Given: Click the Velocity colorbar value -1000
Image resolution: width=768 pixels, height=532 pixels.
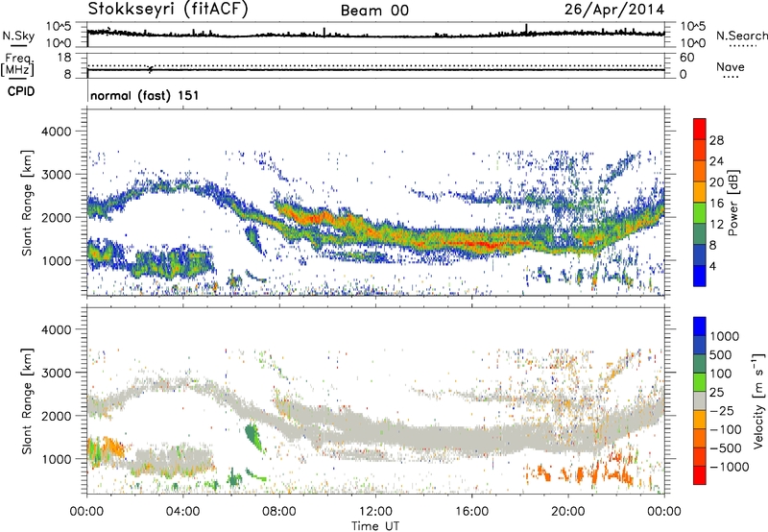Looking at the screenshot, I should (729, 467).
